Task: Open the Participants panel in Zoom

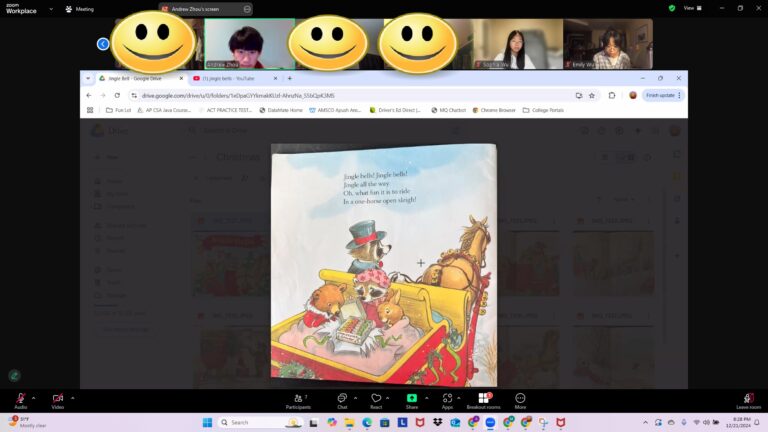Action: coord(298,401)
